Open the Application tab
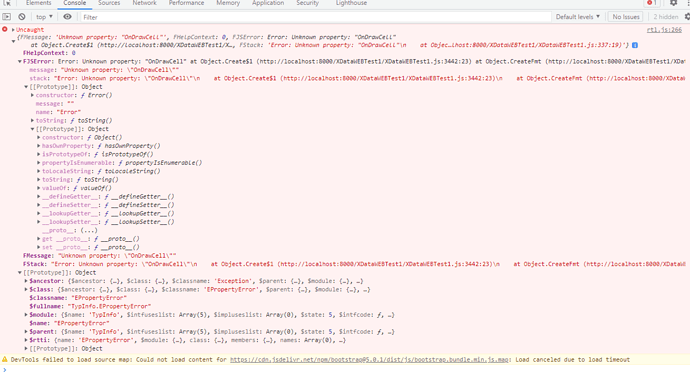The width and height of the screenshot is (690, 379). (268, 3)
